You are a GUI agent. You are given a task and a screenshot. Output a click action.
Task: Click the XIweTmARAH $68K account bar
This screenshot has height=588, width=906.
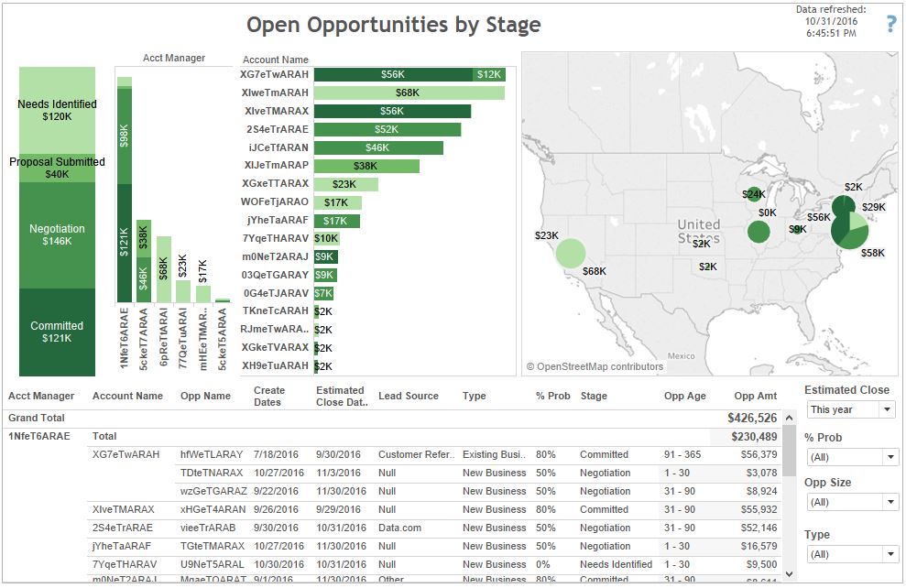[x=409, y=93]
